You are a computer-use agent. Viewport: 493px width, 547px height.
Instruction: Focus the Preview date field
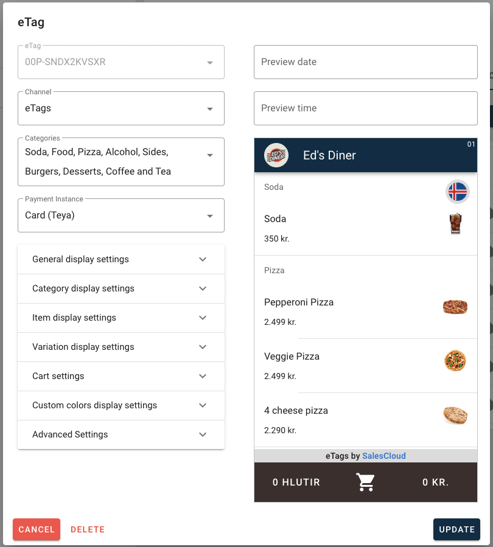pos(366,62)
